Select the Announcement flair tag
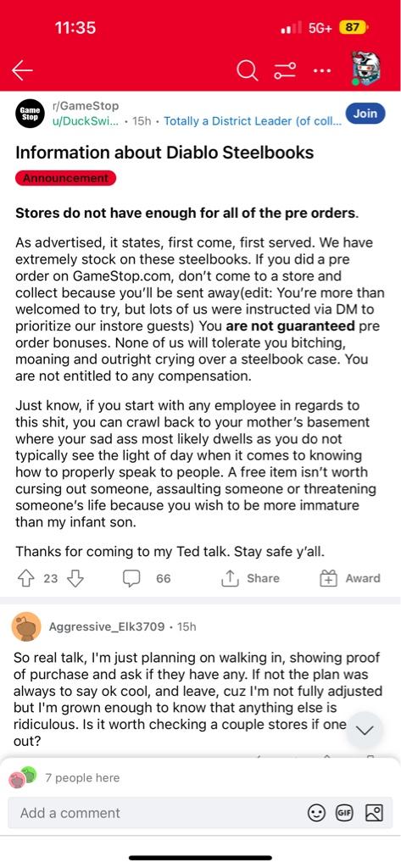This screenshot has width=401, height=868. (65, 178)
